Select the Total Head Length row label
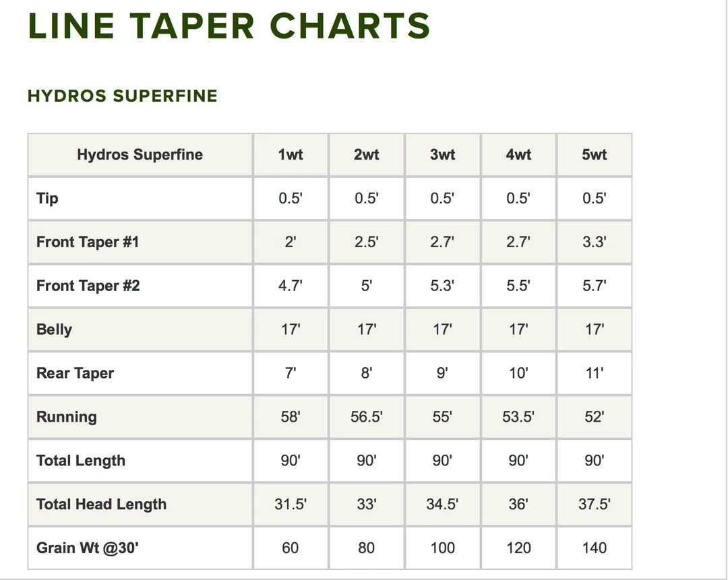Screen dimensions: 728x580 101,505
